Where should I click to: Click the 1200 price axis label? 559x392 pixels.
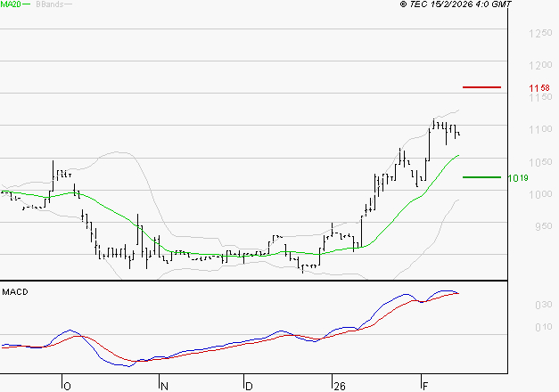[x=540, y=66]
